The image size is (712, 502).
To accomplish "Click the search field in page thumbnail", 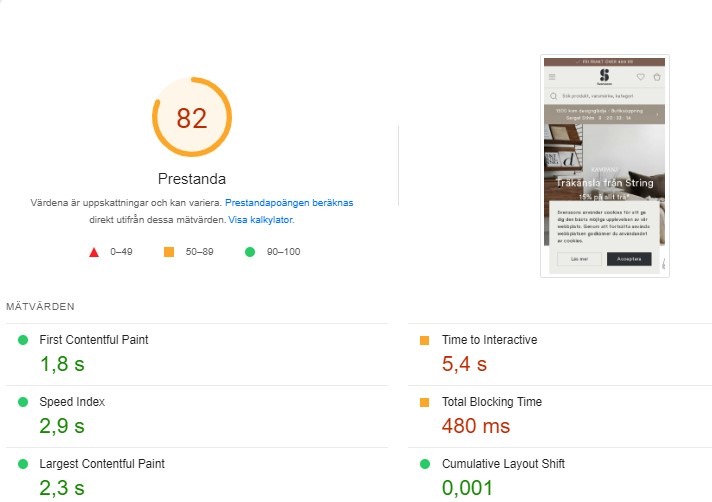I will (x=605, y=96).
